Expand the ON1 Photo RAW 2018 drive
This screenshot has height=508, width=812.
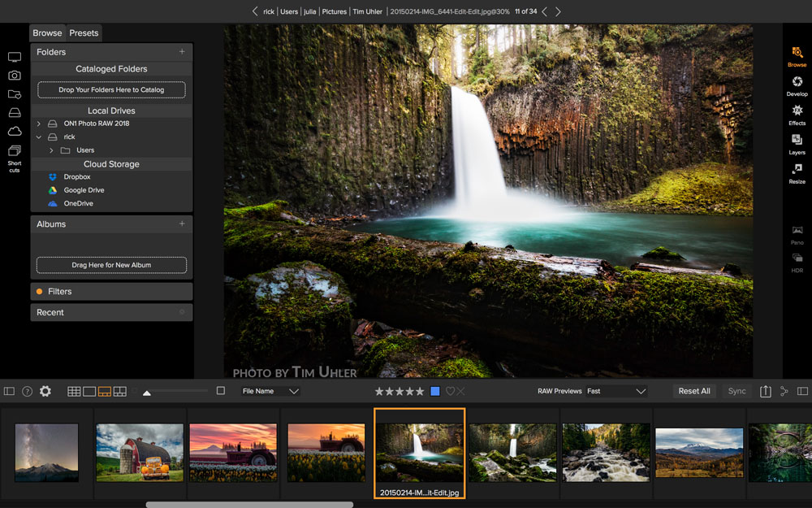point(39,124)
